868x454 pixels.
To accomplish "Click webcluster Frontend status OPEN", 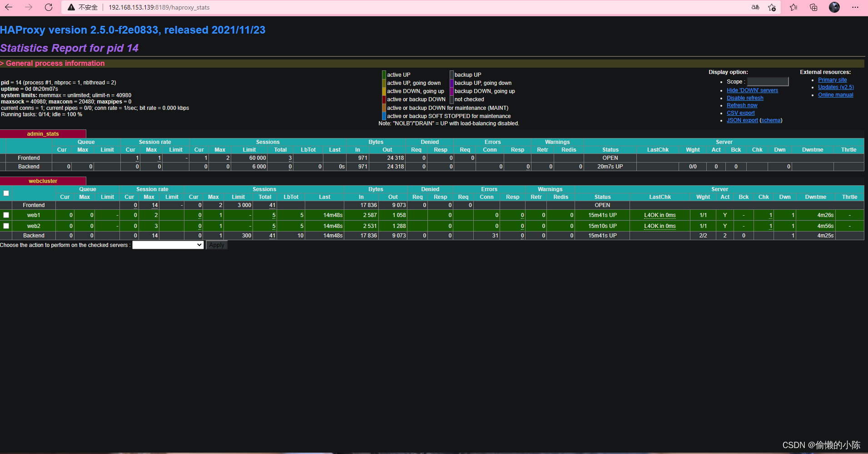I will 602,205.
